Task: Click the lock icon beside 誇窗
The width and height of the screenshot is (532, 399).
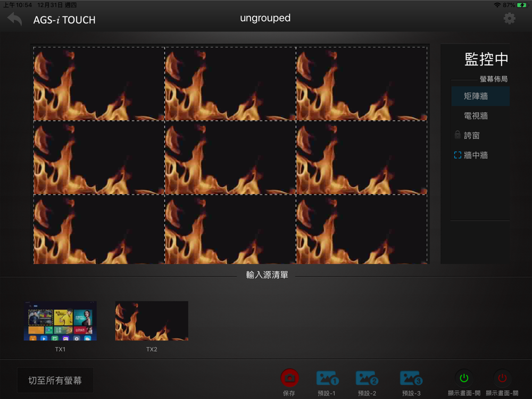Action: point(458,135)
